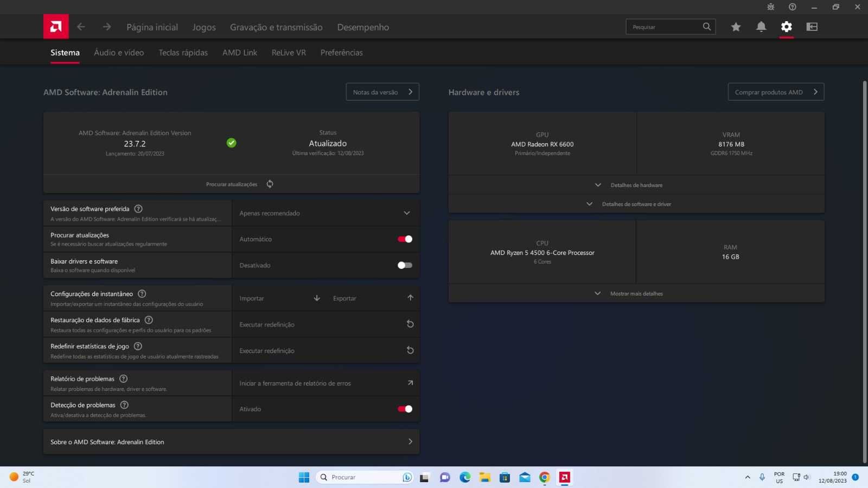The image size is (868, 488).
Task: Click Executar redefinição for factory reset
Action: coord(325,324)
